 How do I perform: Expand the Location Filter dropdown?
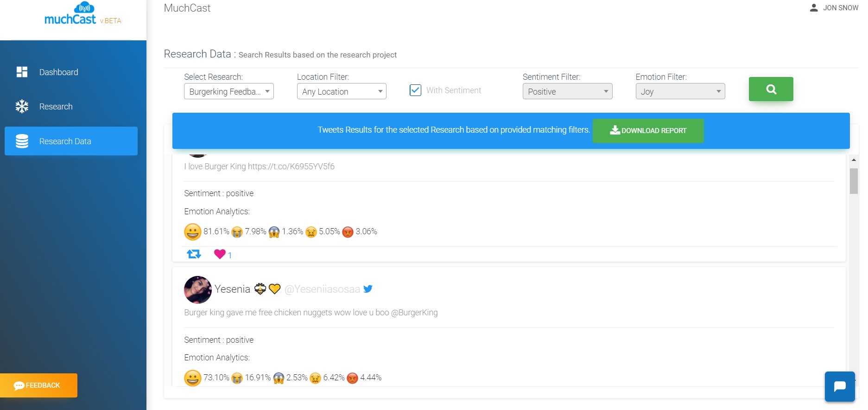(x=342, y=91)
